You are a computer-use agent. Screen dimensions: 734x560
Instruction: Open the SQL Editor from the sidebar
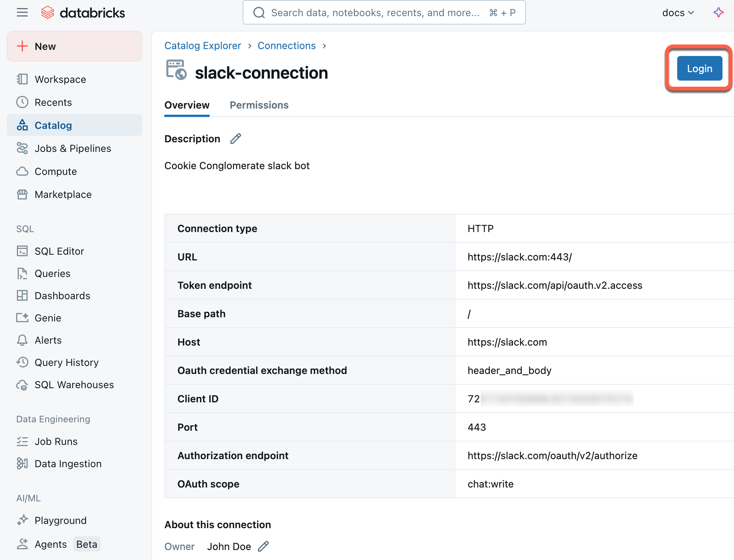click(x=60, y=251)
